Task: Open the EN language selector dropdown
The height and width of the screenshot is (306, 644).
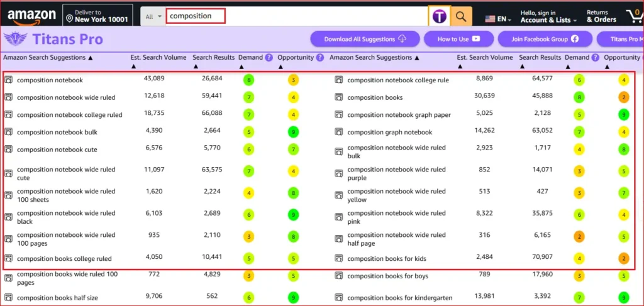Action: [x=498, y=19]
